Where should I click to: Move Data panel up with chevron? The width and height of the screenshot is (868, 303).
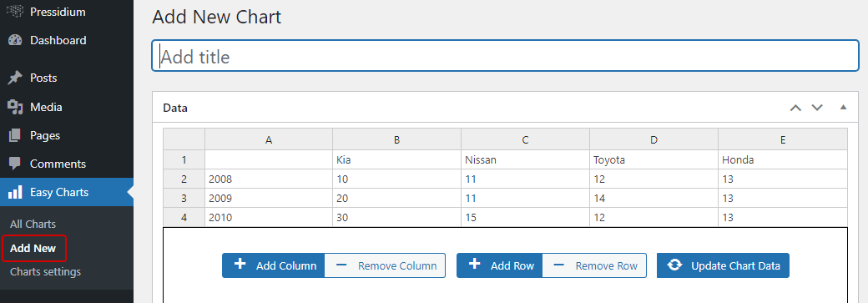795,108
